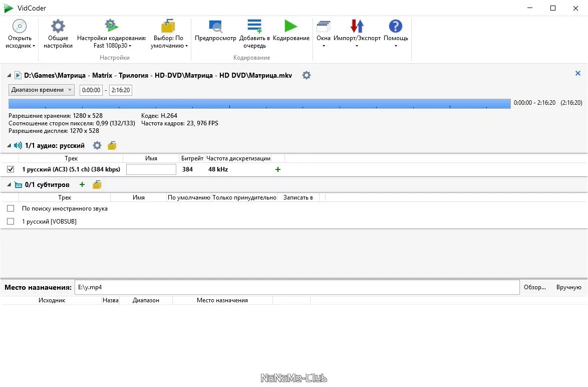Enable foreign audio search subtitle checkbox

pos(11,209)
